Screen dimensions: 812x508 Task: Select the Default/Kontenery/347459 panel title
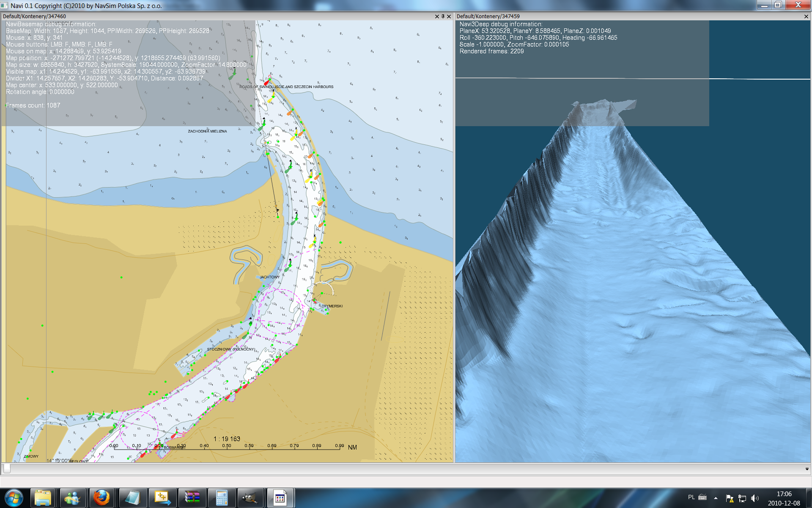(x=488, y=17)
